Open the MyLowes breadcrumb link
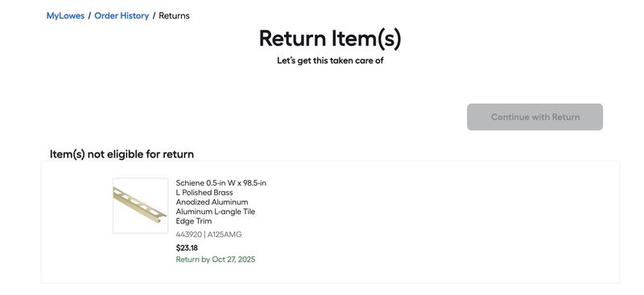This screenshot has height=295, width=644. tap(65, 15)
